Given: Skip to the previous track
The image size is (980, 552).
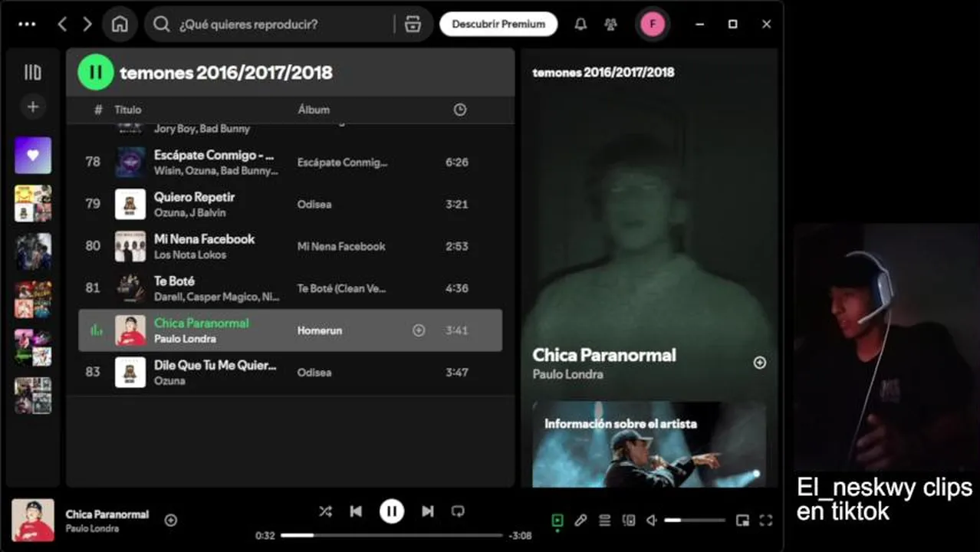Looking at the screenshot, I should (x=356, y=511).
